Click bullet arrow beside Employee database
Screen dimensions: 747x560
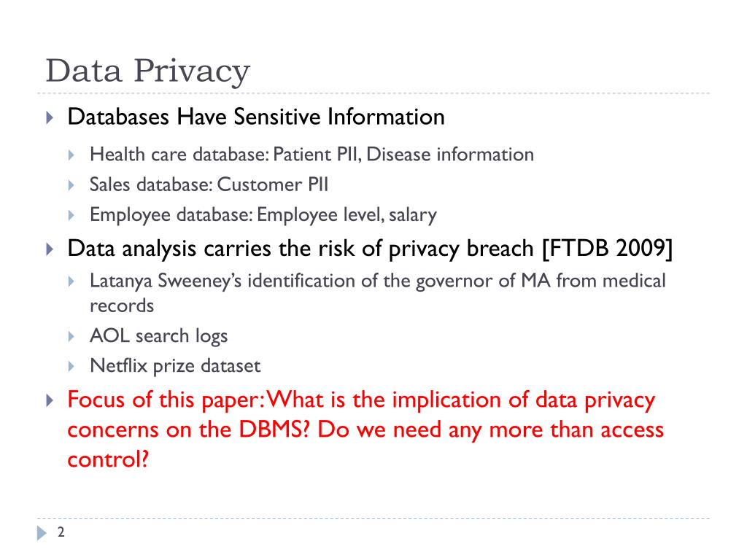click(71, 215)
